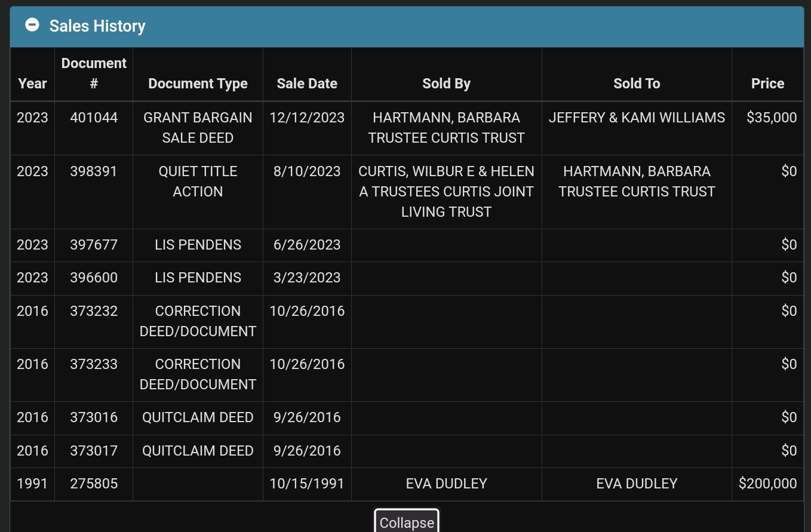Click the $0 price in the 398391 row
Viewport: 811px width, 532px height.
pos(789,171)
